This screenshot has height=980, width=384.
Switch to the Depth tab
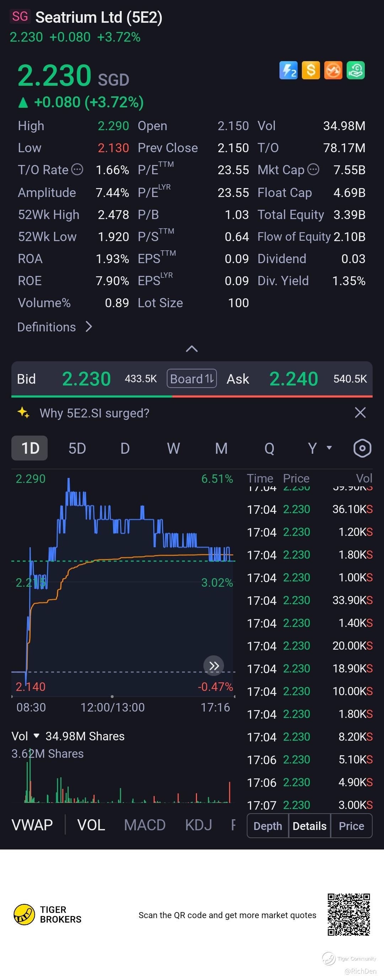[x=268, y=826]
